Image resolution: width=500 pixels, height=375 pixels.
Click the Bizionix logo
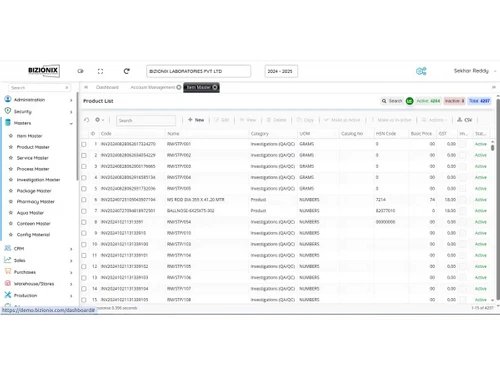[x=43, y=71]
